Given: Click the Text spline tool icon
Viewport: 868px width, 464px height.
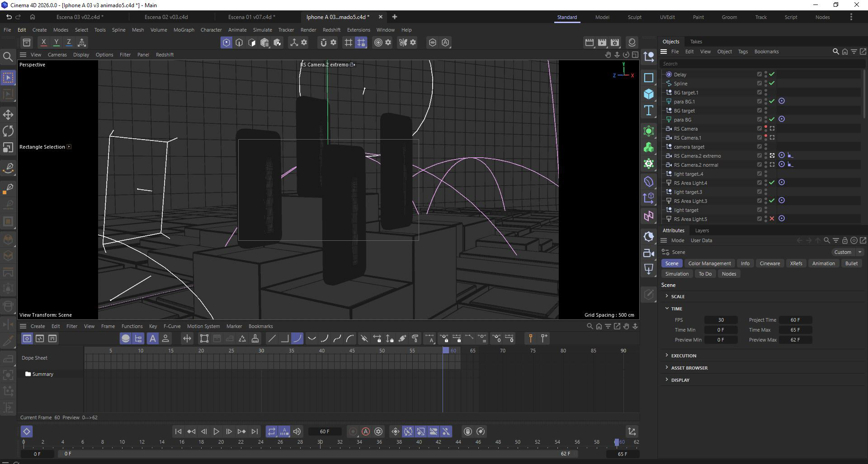Looking at the screenshot, I should [649, 111].
